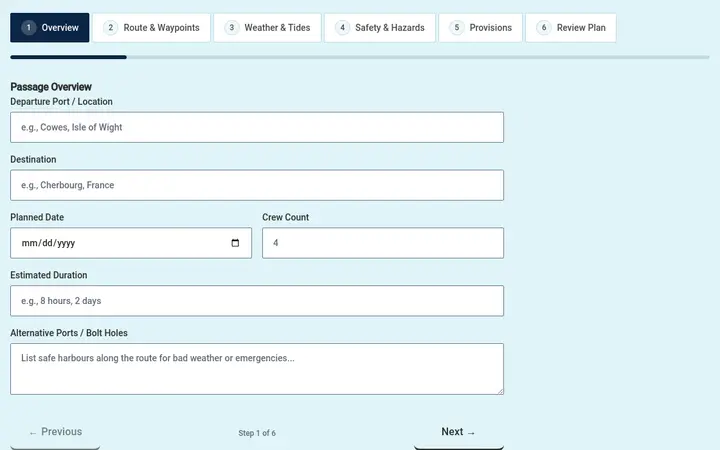Click the step progress bar
This screenshot has height=450, width=720.
point(360,57)
